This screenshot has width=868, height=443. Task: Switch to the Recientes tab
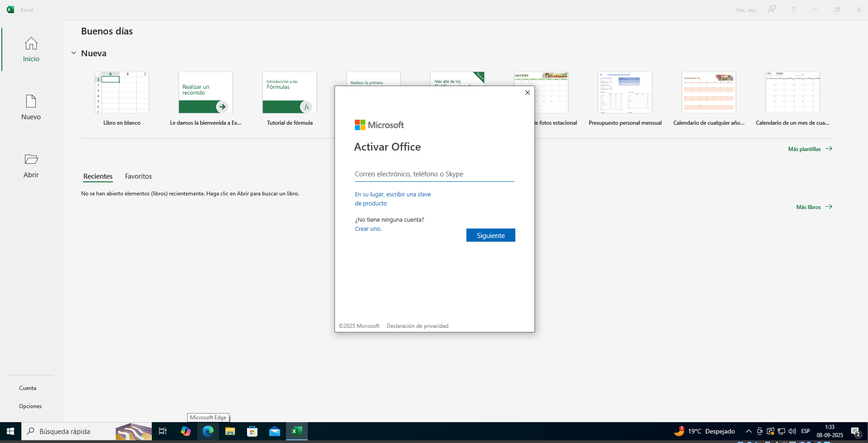point(98,176)
